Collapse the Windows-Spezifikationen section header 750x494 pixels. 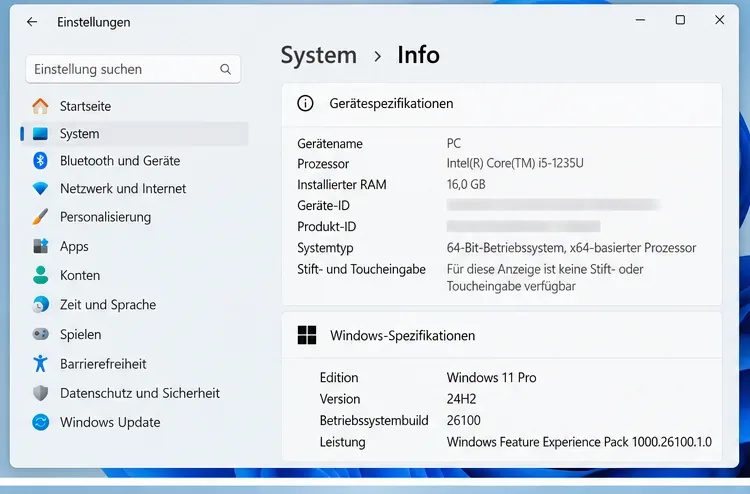pos(502,335)
